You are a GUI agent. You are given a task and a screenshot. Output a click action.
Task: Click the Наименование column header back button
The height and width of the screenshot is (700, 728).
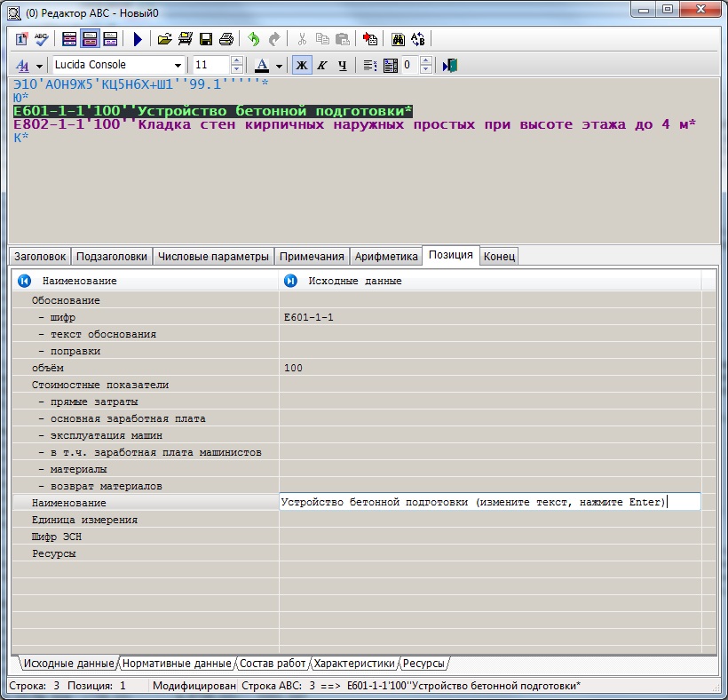[24, 281]
